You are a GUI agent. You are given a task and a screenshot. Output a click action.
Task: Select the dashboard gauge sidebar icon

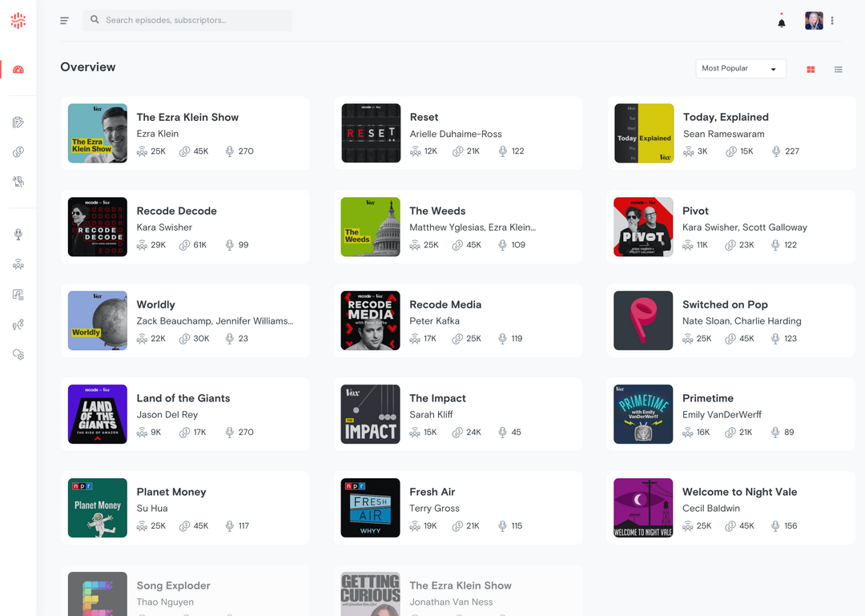click(x=18, y=70)
